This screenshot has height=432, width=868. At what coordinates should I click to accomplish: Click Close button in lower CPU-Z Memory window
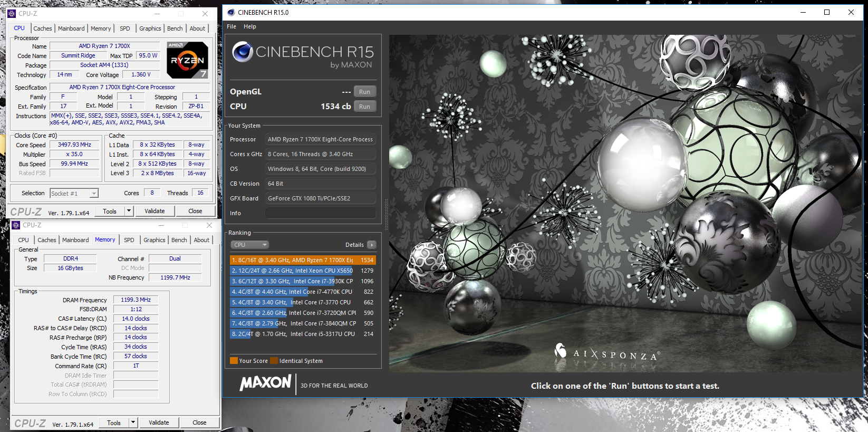(x=199, y=423)
